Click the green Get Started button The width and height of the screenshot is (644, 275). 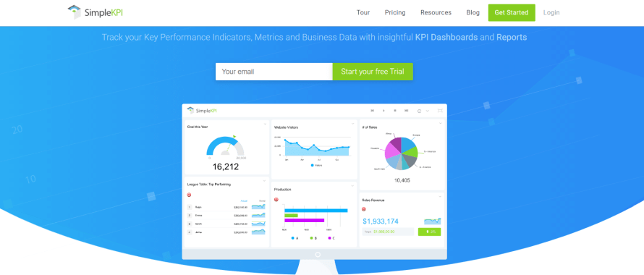(x=512, y=12)
